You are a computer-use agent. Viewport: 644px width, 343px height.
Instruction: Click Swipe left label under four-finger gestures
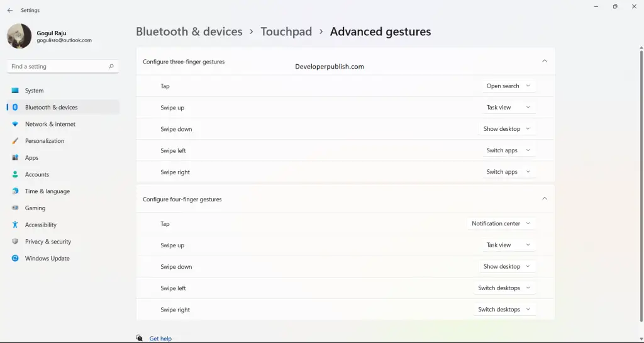[x=173, y=288]
